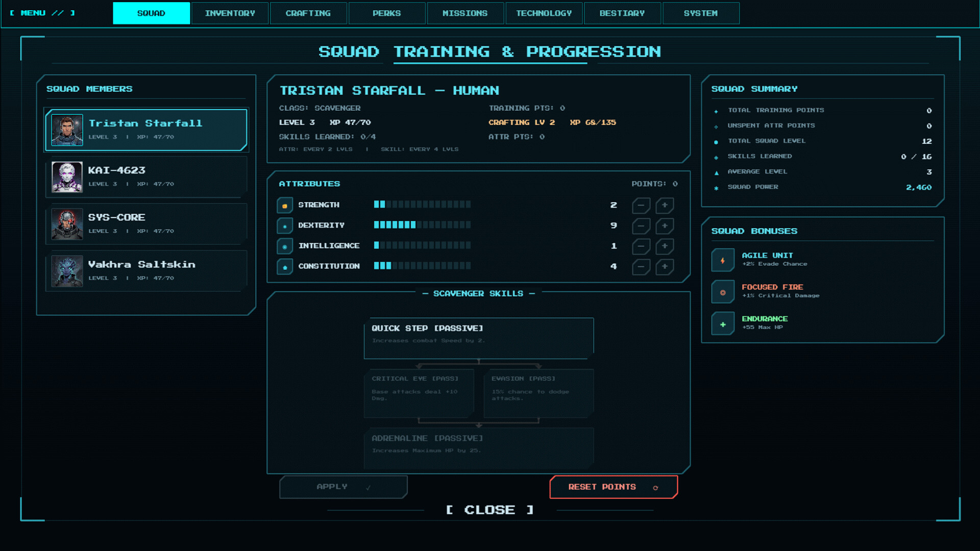This screenshot has height=551, width=980.
Task: Click the Intelligence attribute icon
Action: click(x=285, y=246)
